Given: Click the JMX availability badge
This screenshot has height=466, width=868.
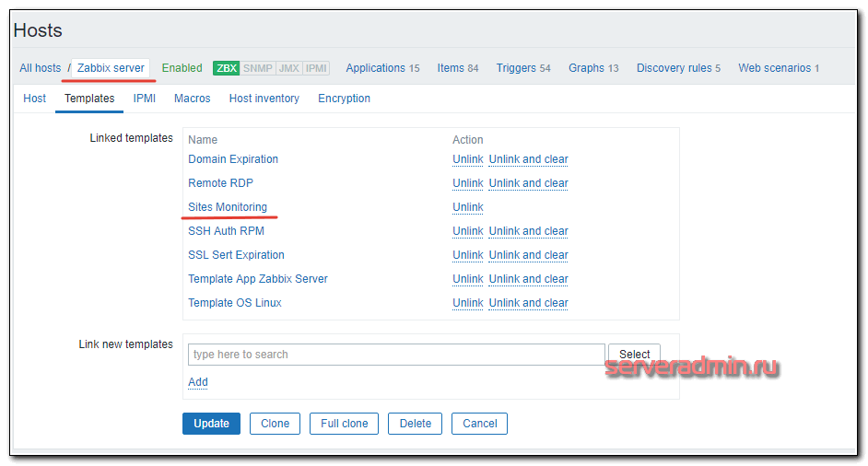Looking at the screenshot, I should pos(288,68).
